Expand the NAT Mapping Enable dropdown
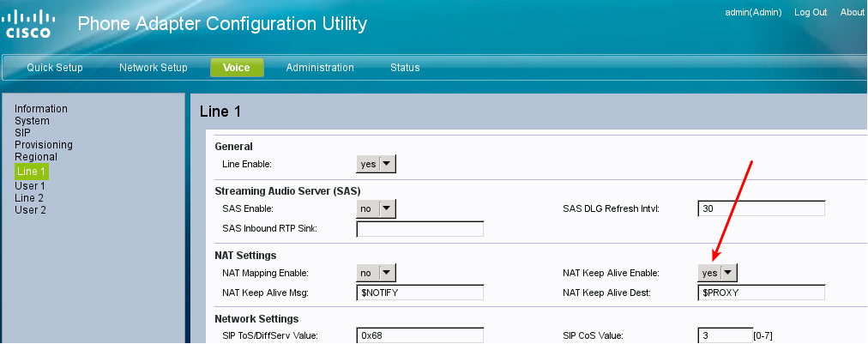 (376, 273)
